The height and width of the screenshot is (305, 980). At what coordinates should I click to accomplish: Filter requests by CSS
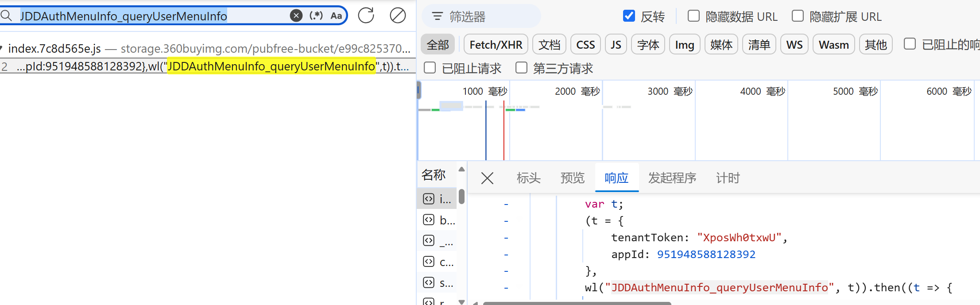point(585,45)
